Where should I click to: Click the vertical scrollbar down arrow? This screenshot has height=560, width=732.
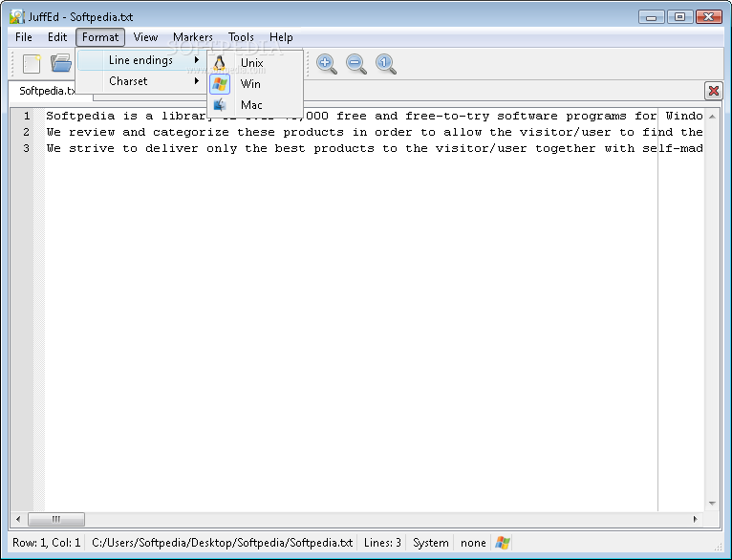pyautogui.click(x=712, y=503)
